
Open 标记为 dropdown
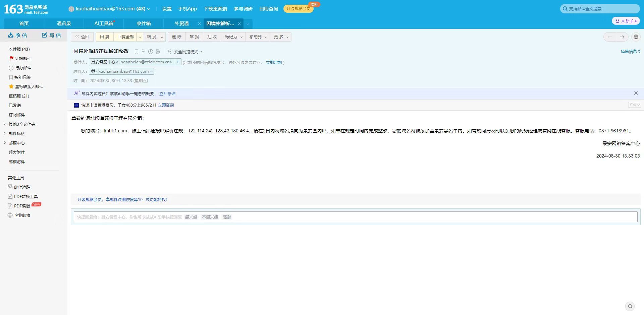tap(233, 37)
